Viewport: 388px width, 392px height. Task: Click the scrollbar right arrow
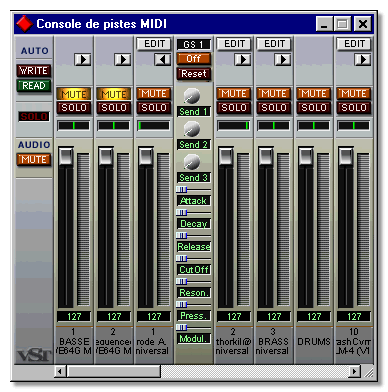tap(355, 371)
